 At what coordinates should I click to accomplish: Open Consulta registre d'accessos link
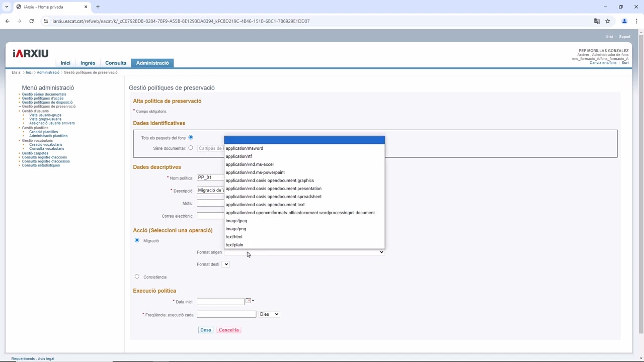(x=46, y=161)
